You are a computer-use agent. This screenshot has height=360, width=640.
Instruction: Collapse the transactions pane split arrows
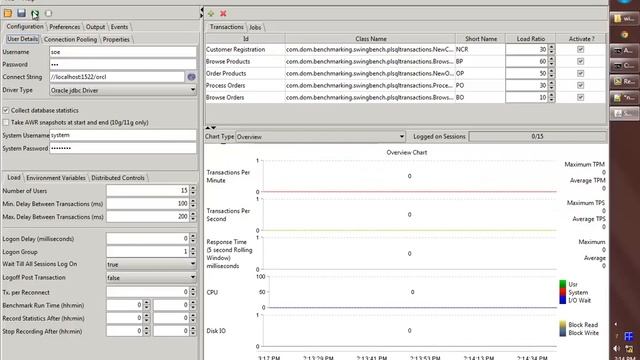click(x=211, y=128)
